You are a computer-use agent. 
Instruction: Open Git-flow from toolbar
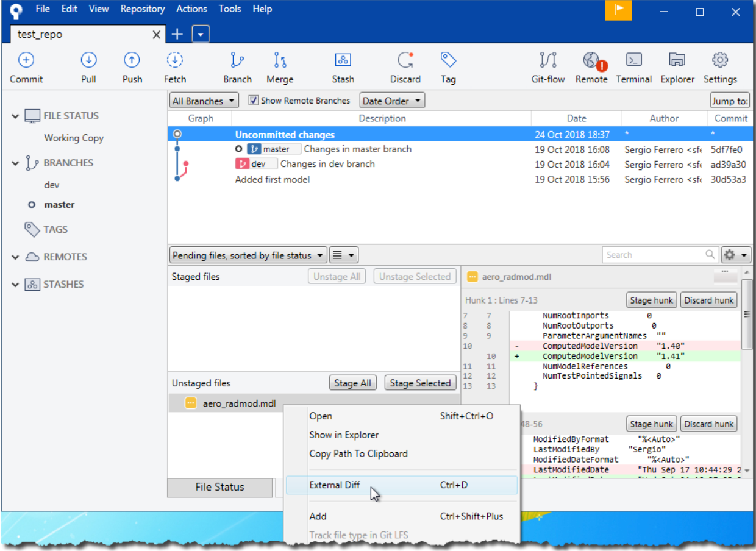548,60
